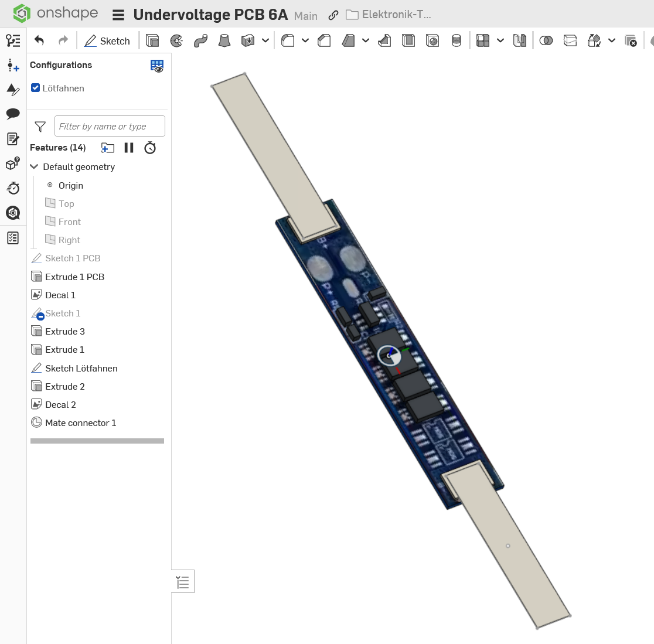The image size is (654, 644).
Task: Open the performance timer sidebar icon
Action: point(13,188)
